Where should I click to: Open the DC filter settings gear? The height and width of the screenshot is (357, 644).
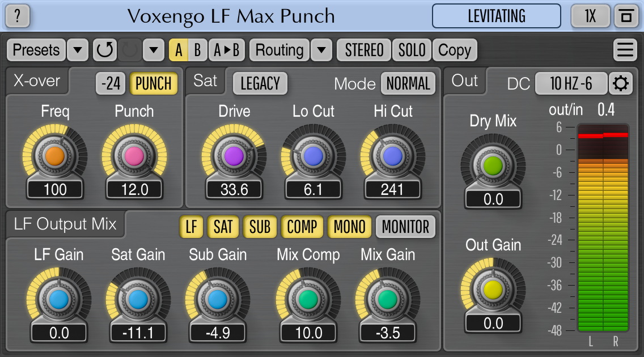[621, 83]
